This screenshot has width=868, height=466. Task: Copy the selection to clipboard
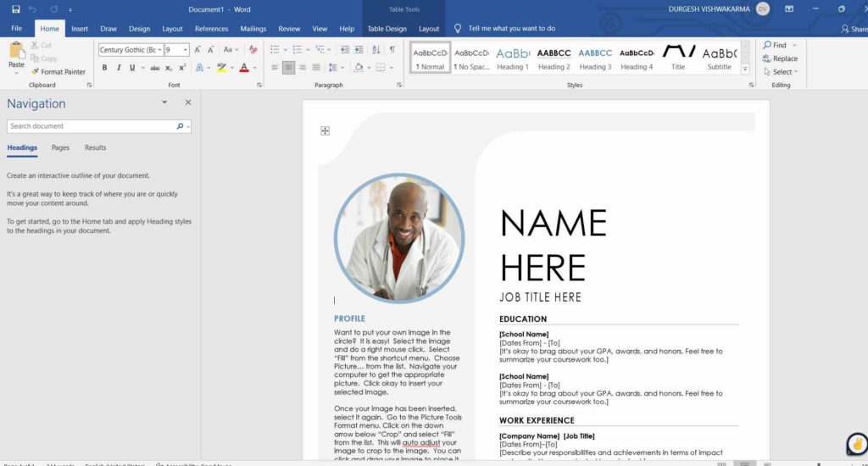click(x=44, y=58)
